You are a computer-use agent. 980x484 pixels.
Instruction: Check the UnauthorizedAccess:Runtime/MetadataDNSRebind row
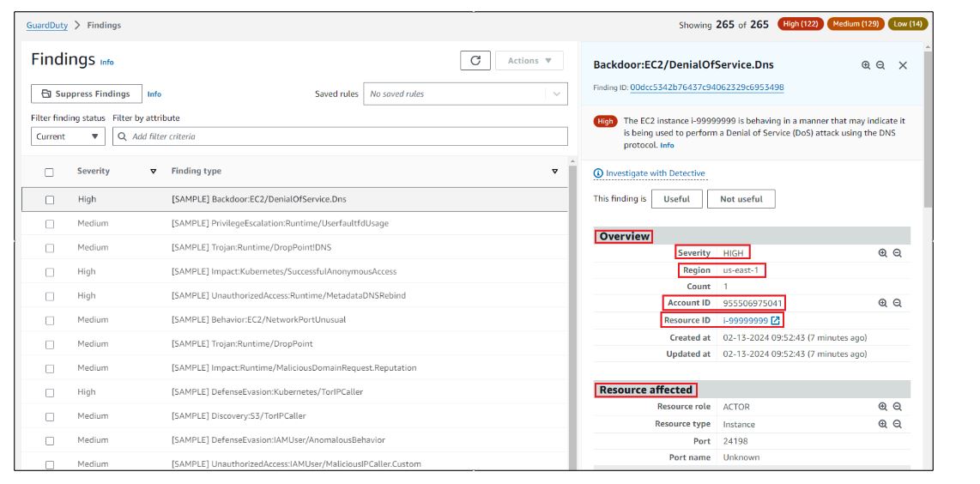tap(50, 296)
